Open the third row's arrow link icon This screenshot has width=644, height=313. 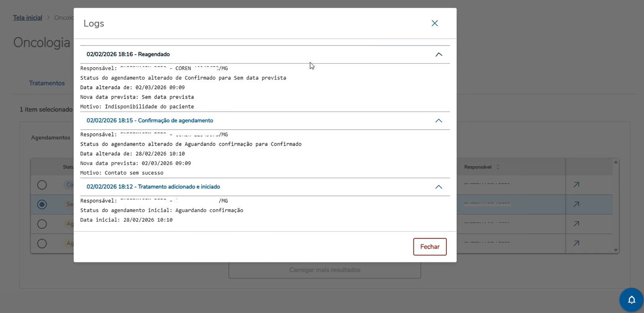pyautogui.click(x=576, y=224)
